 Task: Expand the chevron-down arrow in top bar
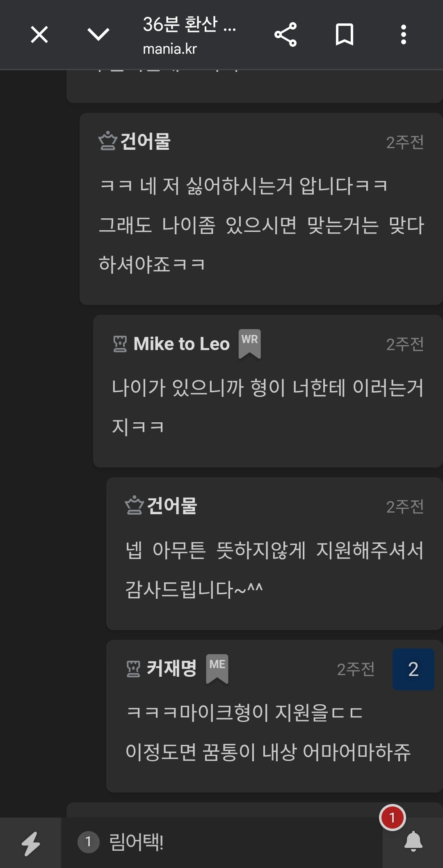98,34
